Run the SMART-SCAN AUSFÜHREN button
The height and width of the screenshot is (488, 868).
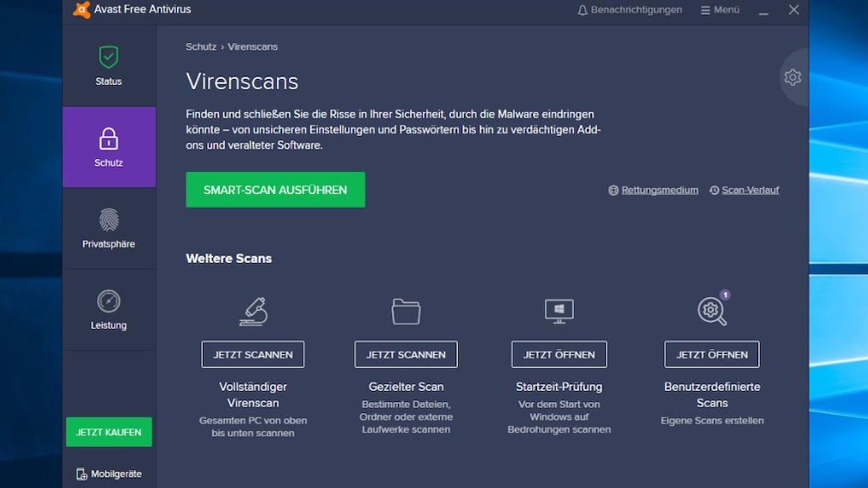[x=275, y=190]
